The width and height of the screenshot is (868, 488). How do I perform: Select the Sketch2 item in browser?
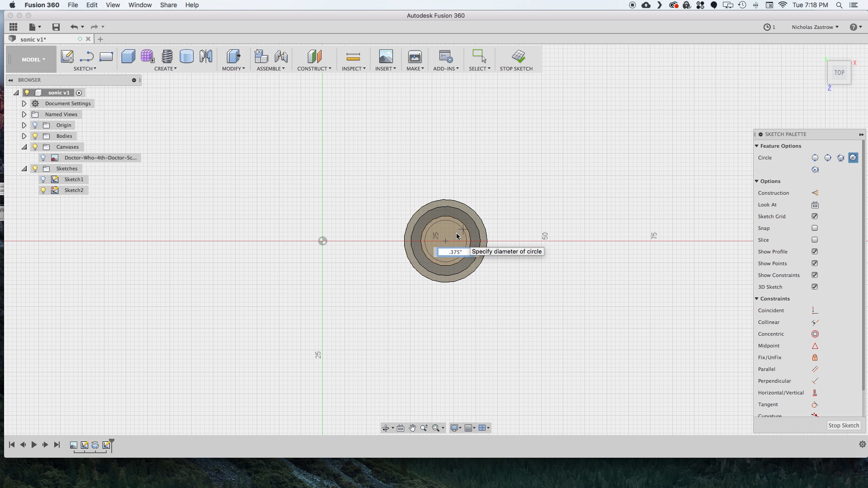[74, 190]
